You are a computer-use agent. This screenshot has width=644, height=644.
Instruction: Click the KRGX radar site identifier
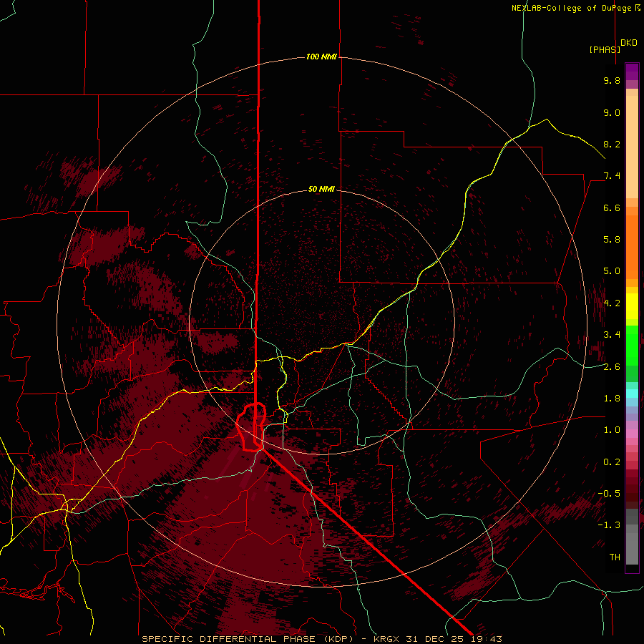[x=386, y=639]
